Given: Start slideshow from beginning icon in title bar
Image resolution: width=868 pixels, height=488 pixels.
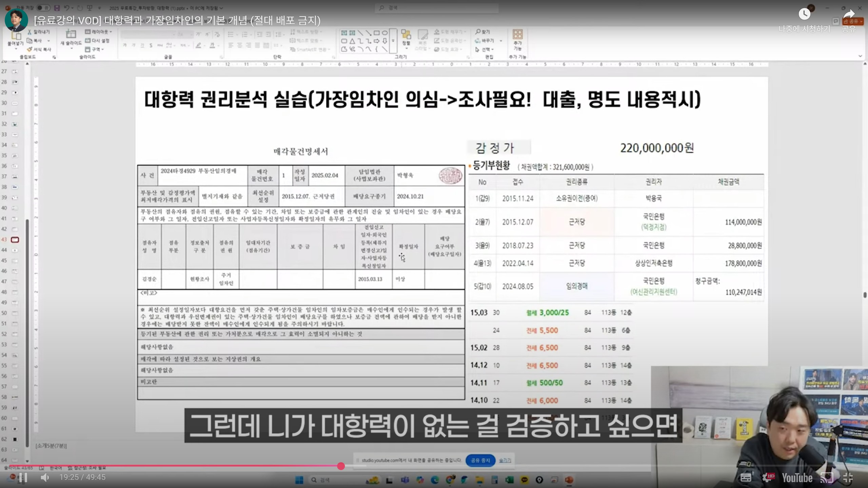Looking at the screenshot, I should [x=90, y=7].
